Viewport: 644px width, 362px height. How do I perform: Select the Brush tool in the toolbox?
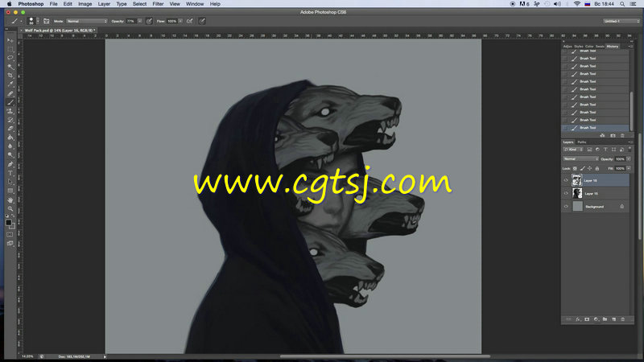(10, 102)
